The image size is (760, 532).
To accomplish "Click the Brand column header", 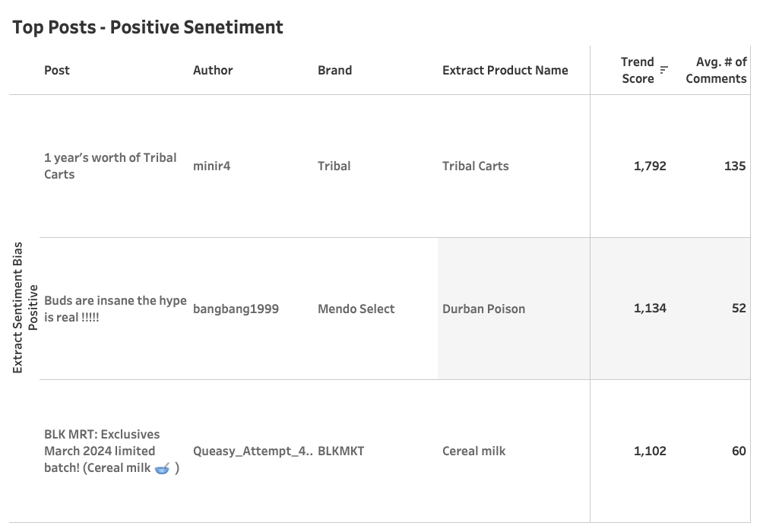I will click(x=335, y=71).
